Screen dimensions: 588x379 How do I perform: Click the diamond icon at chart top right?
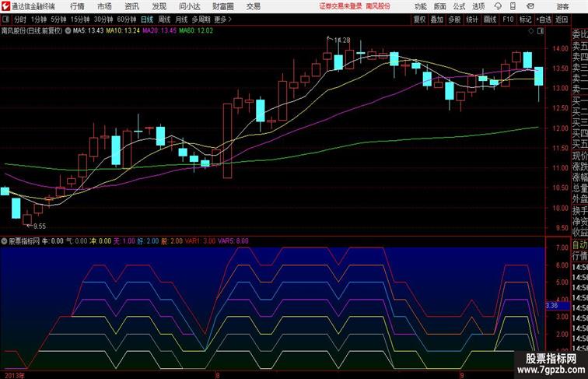(531, 31)
